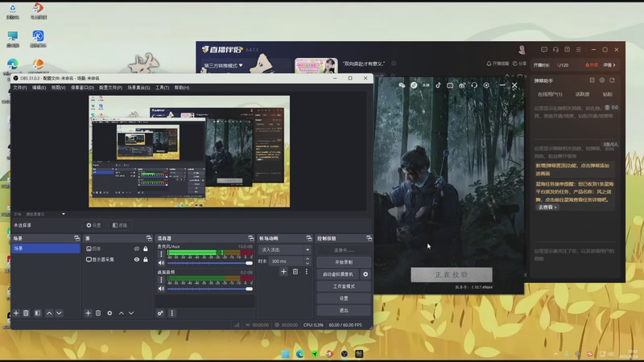
Task: Open advanced audio properties gears icon
Action: tap(160, 313)
